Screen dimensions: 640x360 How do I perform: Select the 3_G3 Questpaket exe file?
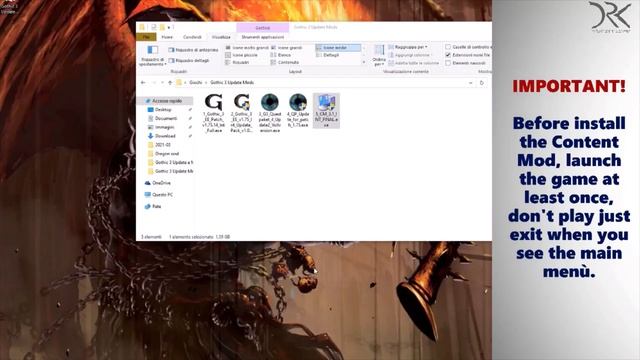[x=269, y=113]
